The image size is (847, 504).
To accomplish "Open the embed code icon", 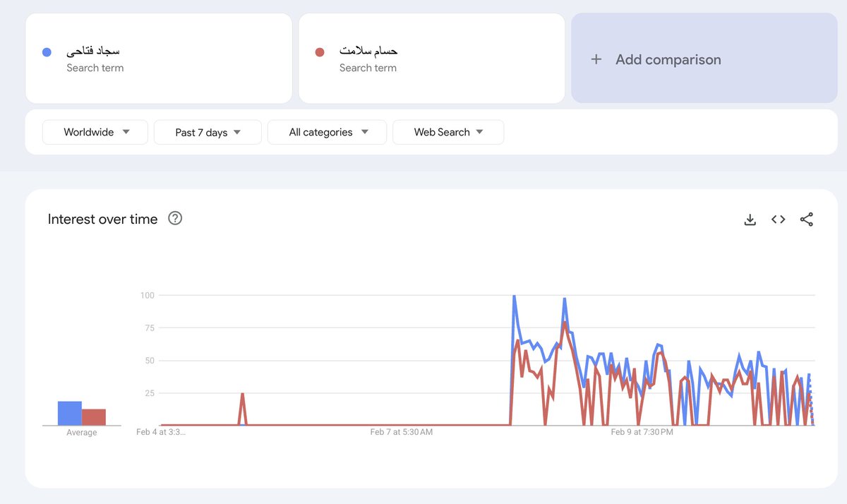I will 778,220.
